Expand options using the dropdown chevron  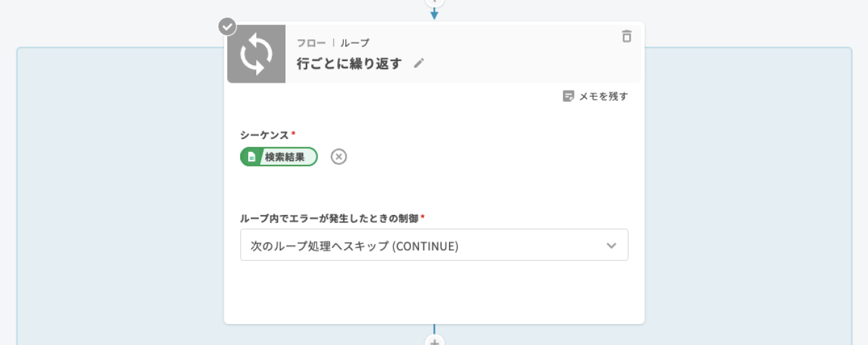coord(611,245)
